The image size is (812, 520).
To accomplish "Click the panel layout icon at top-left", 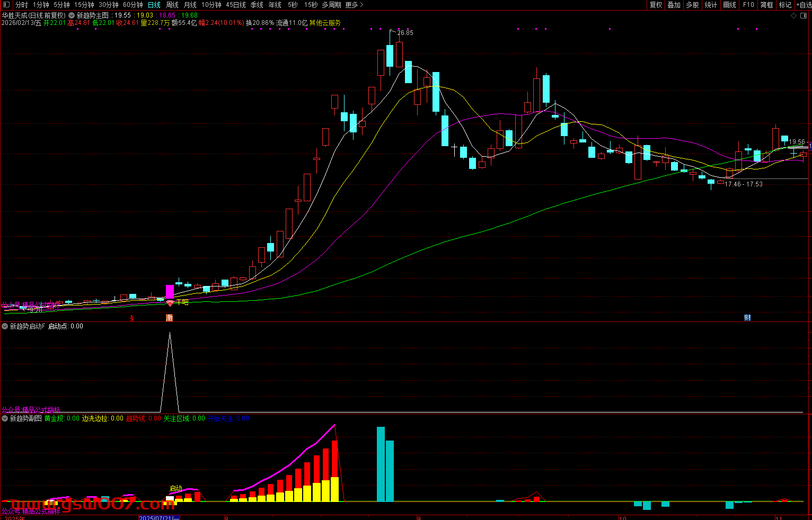I will pos(6,5).
